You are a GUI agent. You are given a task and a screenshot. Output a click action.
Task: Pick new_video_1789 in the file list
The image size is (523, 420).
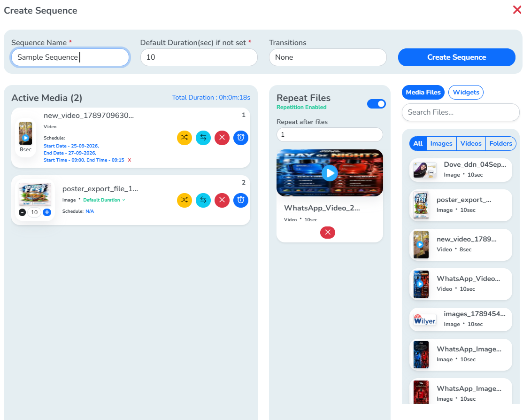point(461,245)
